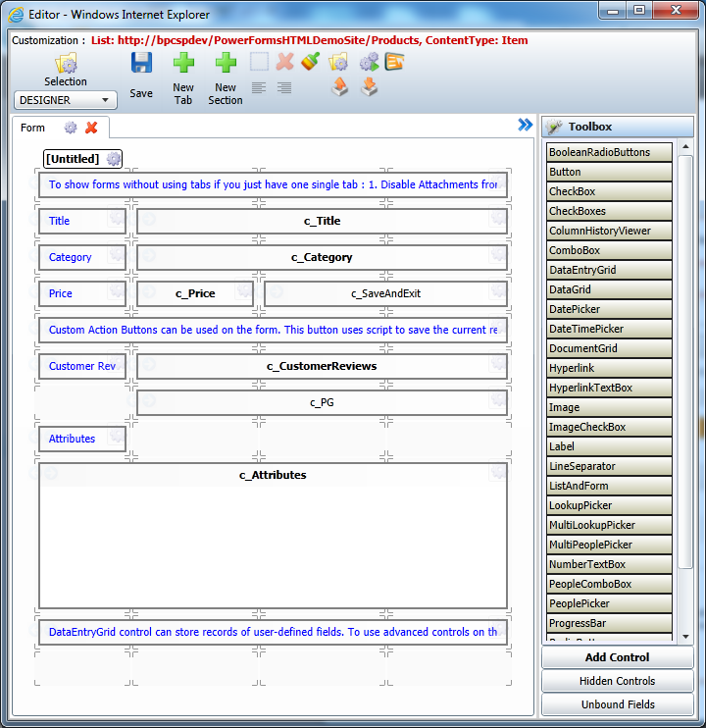Click the gears with green play icon
The width and height of the screenshot is (706, 728).
370,61
